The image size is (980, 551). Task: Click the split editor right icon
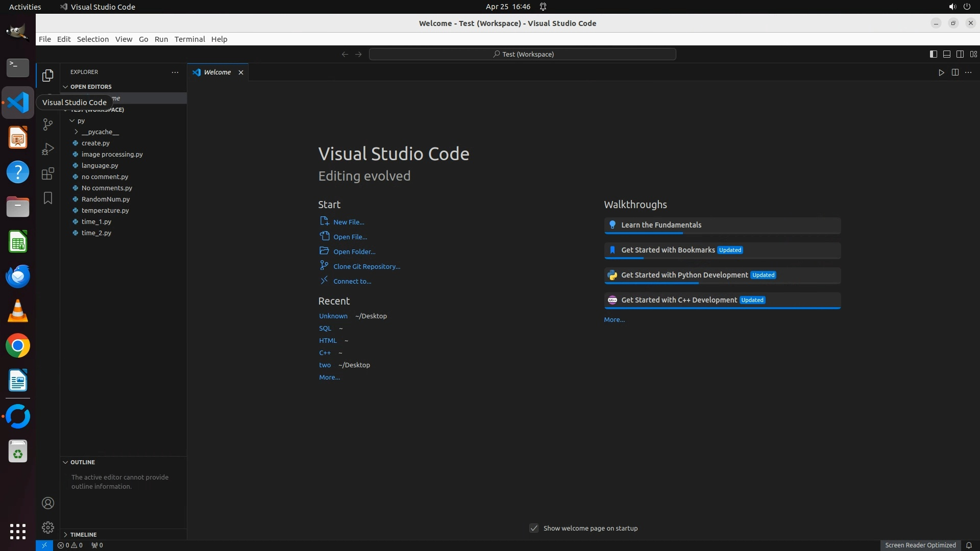954,72
